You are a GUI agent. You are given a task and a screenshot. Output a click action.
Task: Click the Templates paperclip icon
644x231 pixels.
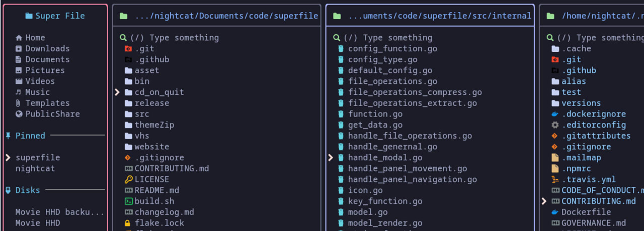point(19,103)
